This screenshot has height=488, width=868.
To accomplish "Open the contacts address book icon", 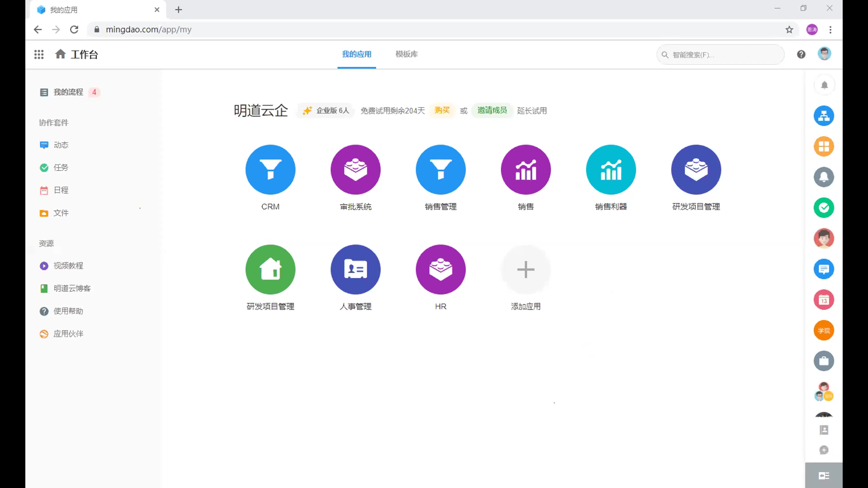I will point(824,430).
